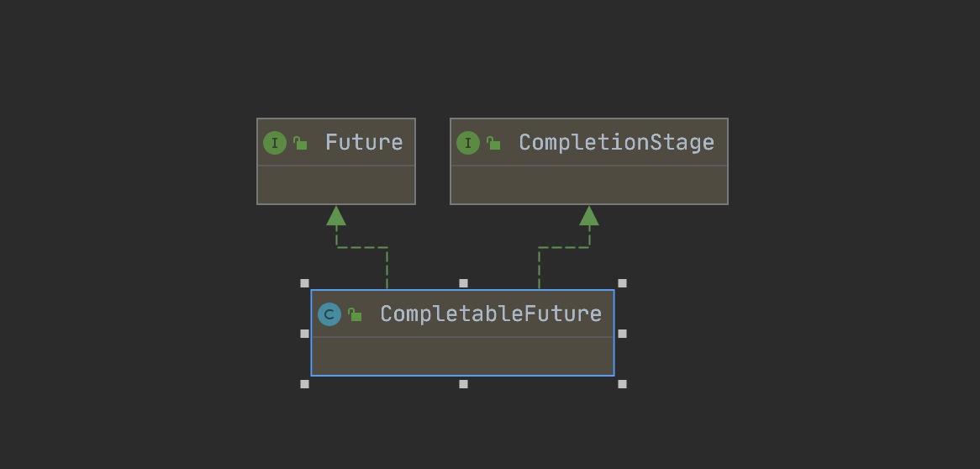Click the empty body of Future node

[x=336, y=185]
